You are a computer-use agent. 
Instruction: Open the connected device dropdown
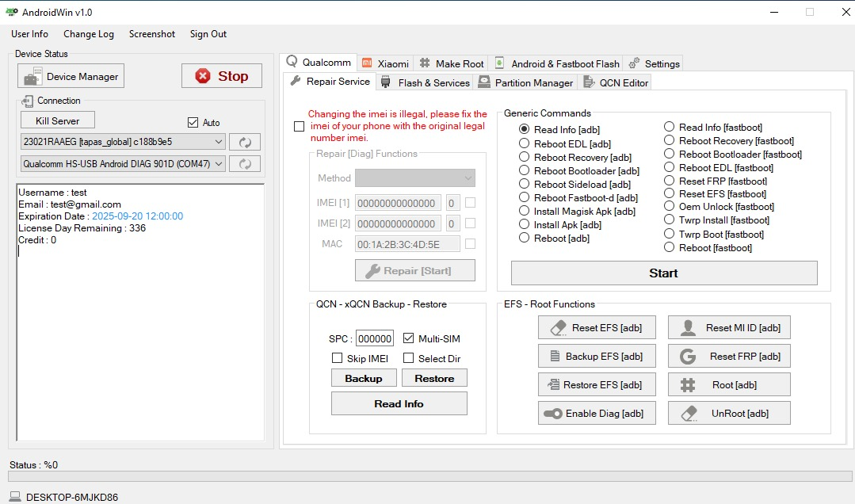pyautogui.click(x=218, y=142)
